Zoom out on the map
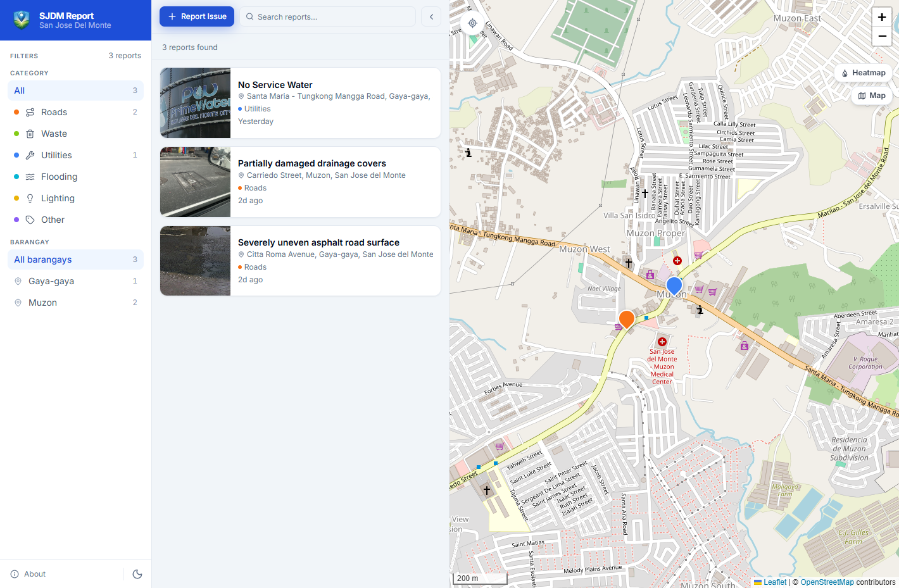The height and width of the screenshot is (588, 899). (882, 36)
